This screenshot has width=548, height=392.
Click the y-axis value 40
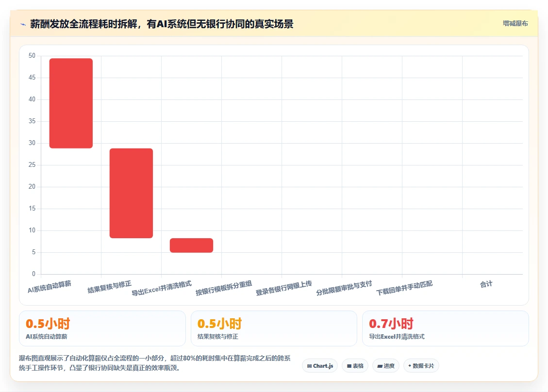pos(32,99)
